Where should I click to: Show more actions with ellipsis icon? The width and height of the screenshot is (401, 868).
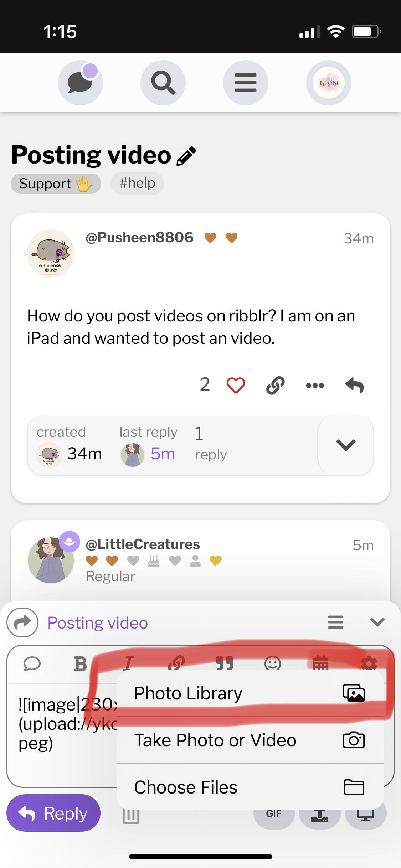pyautogui.click(x=315, y=385)
